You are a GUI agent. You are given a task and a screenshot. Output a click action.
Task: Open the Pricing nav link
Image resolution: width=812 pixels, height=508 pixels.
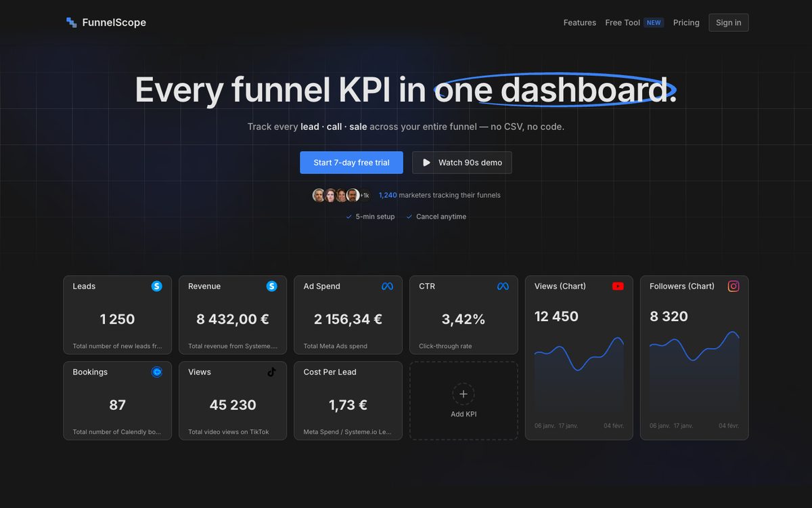(x=686, y=22)
